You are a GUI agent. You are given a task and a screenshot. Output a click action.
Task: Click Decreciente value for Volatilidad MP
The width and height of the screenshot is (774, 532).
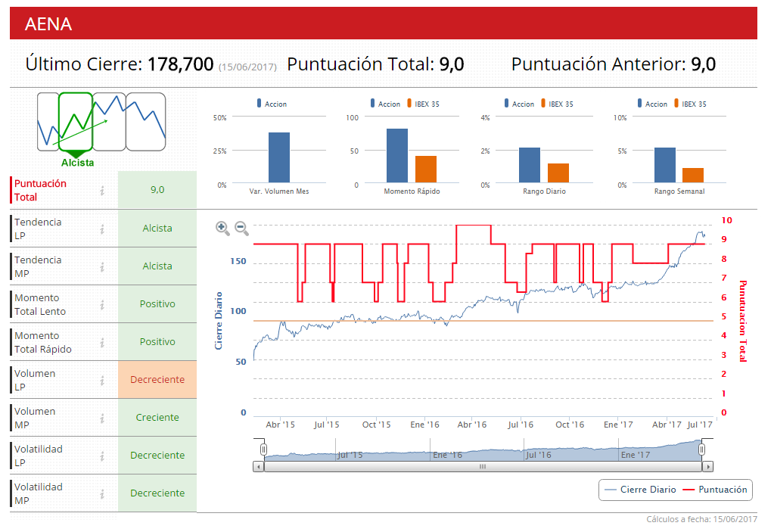157,493
